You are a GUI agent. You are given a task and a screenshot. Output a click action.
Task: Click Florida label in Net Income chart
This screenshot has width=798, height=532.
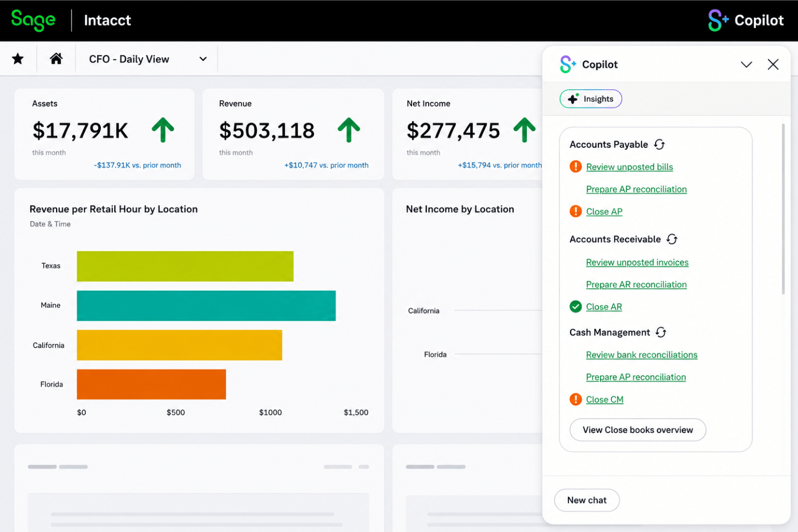tap(435, 355)
